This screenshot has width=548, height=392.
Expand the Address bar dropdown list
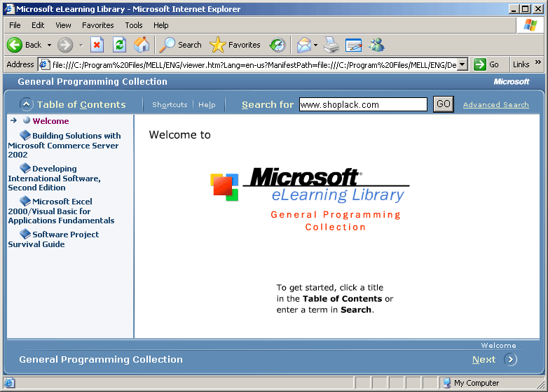(x=463, y=64)
